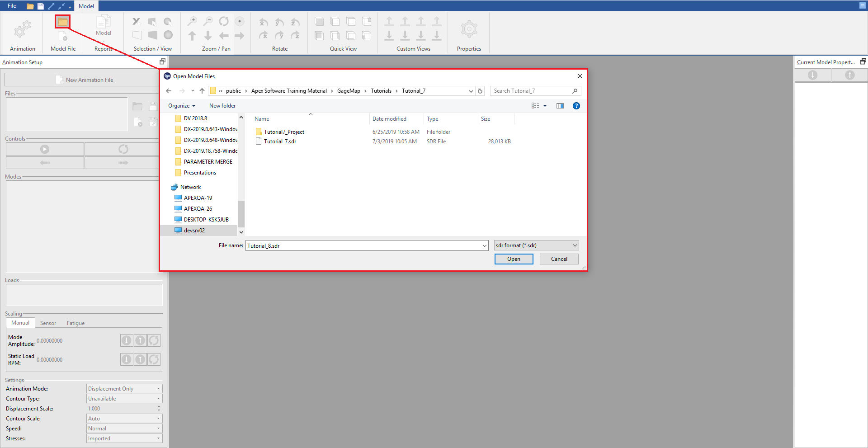
Task: Pan the view up with the up arrow
Action: coord(192,36)
